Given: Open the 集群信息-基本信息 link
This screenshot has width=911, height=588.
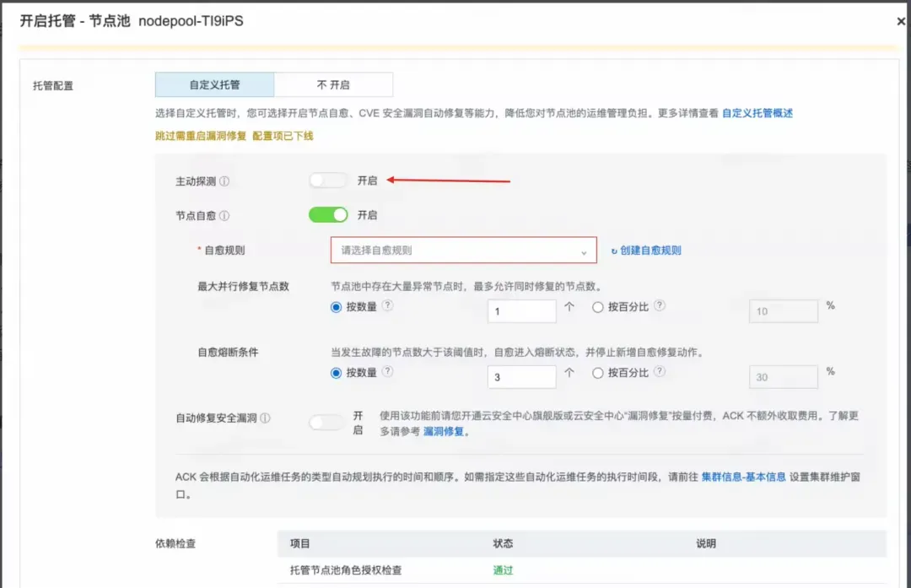Looking at the screenshot, I should pos(744,477).
